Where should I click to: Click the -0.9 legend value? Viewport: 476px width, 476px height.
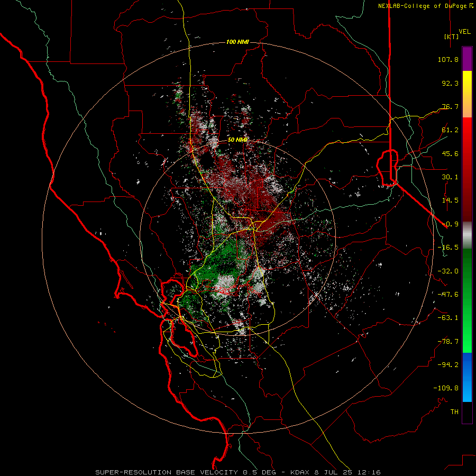pos(450,224)
